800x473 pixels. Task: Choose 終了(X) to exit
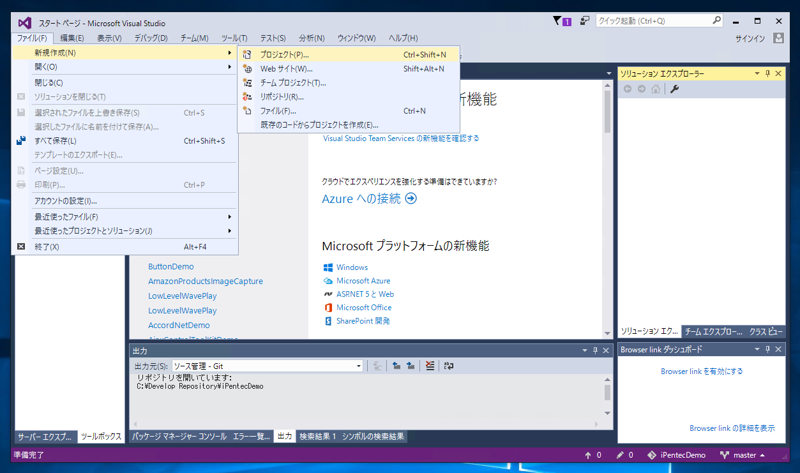click(x=124, y=247)
